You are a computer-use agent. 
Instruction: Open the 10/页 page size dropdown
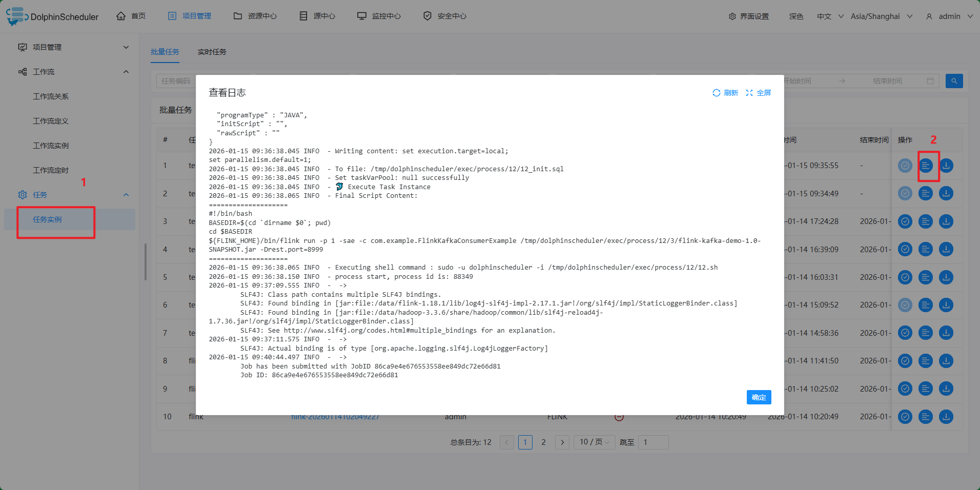coord(594,442)
